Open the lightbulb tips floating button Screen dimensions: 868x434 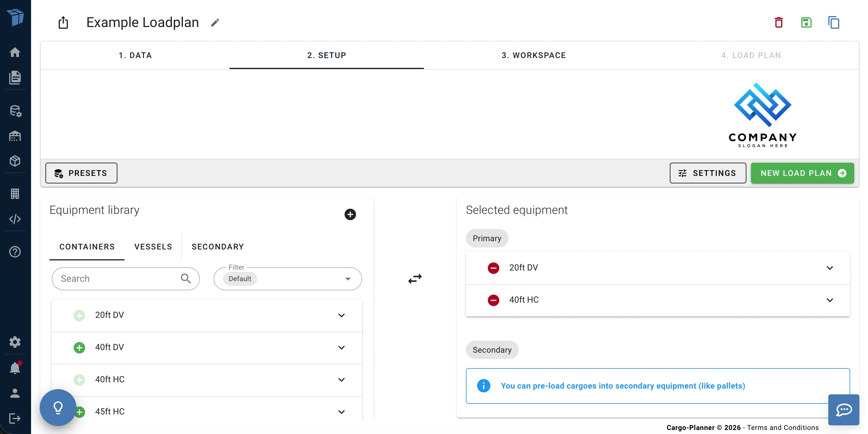click(58, 408)
